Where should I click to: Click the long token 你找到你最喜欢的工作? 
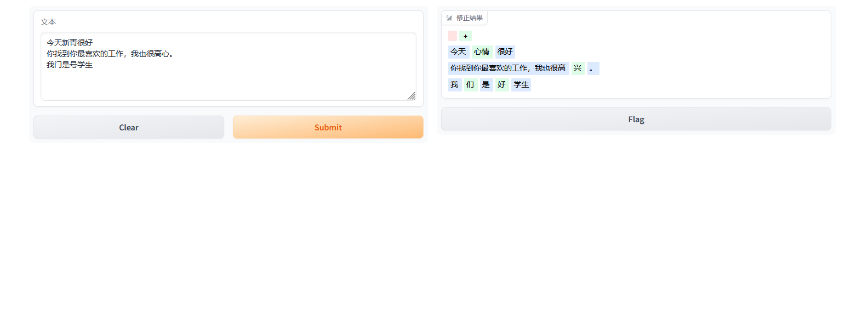tap(508, 68)
